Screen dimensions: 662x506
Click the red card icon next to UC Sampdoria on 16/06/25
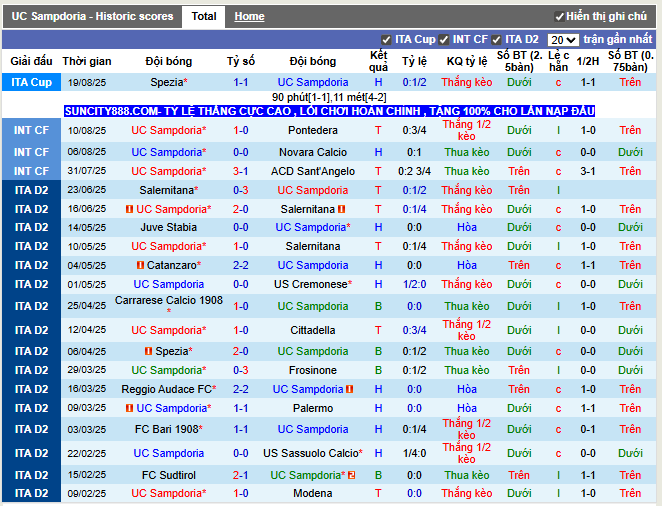coord(130,209)
